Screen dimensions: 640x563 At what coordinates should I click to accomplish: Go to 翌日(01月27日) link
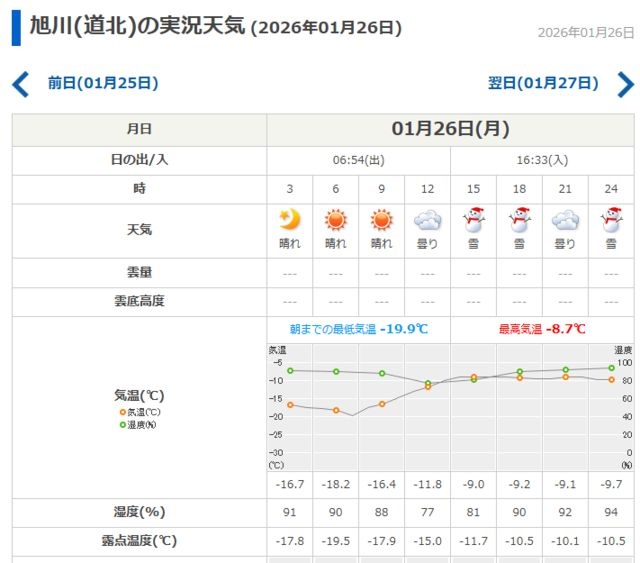tap(543, 83)
